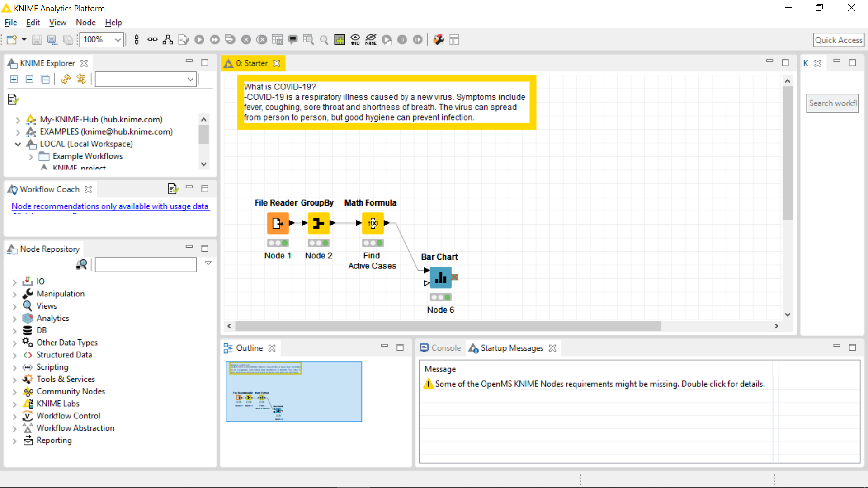This screenshot has height=488, width=868.
Task: Click Hide Node Names toolbar icon
Action: pos(371,40)
